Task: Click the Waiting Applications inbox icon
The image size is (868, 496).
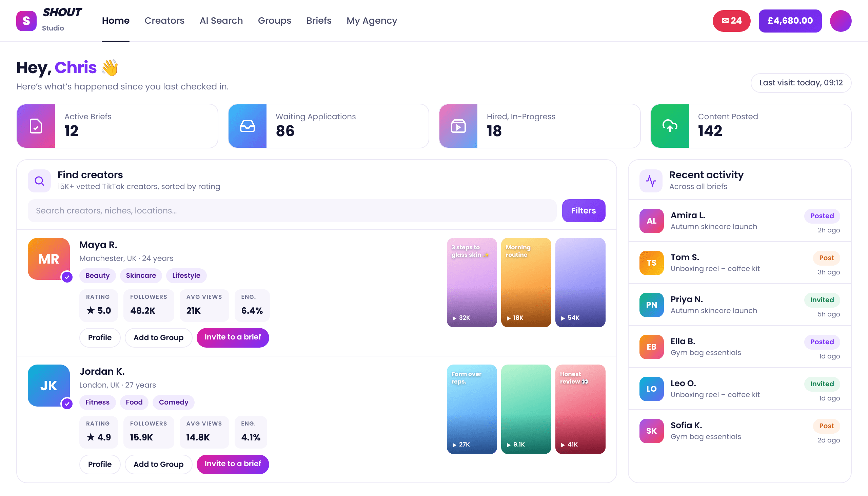Action: point(247,126)
